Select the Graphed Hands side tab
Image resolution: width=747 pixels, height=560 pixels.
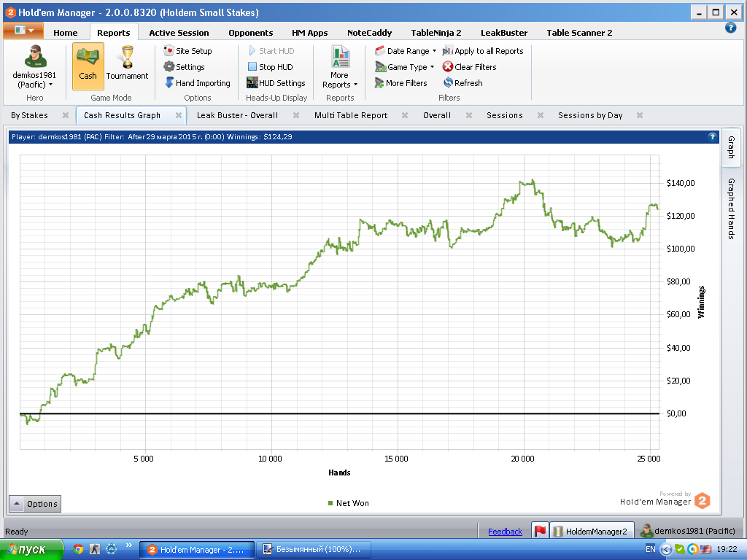731,209
